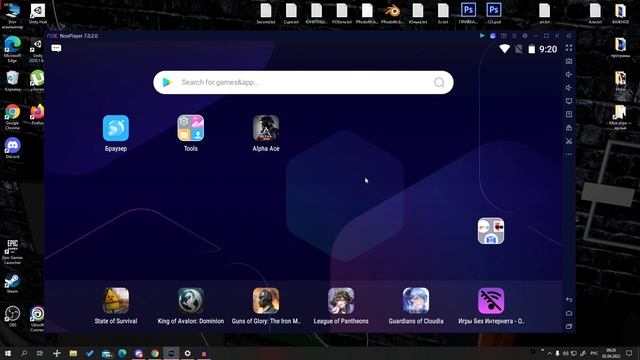640x360 pixels.
Task: Select the 123.psd Photoshop file on desktop
Action: point(494,13)
